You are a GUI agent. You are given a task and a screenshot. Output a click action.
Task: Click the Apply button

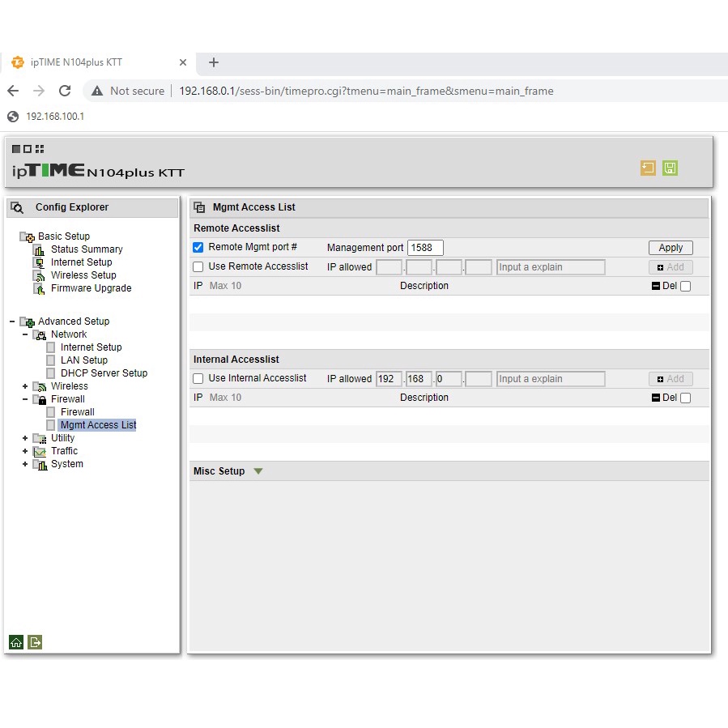pyautogui.click(x=671, y=248)
